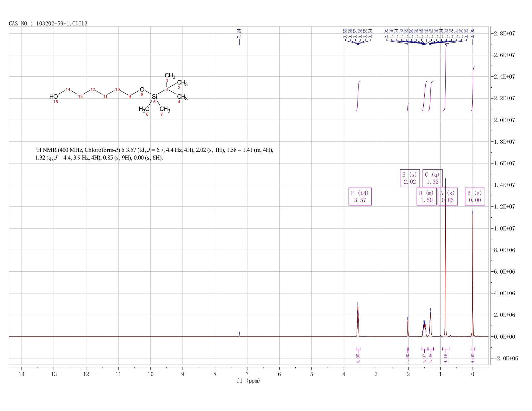The height and width of the screenshot is (411, 532).
Task: Select the second NMR line beginning 1.32 (q, J = 4.4
Action: tap(99, 158)
